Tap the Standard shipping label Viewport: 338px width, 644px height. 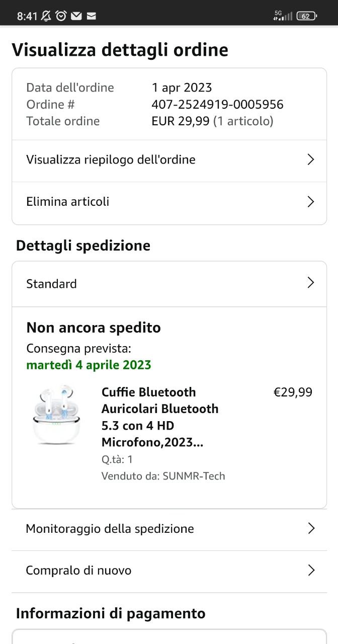51,284
